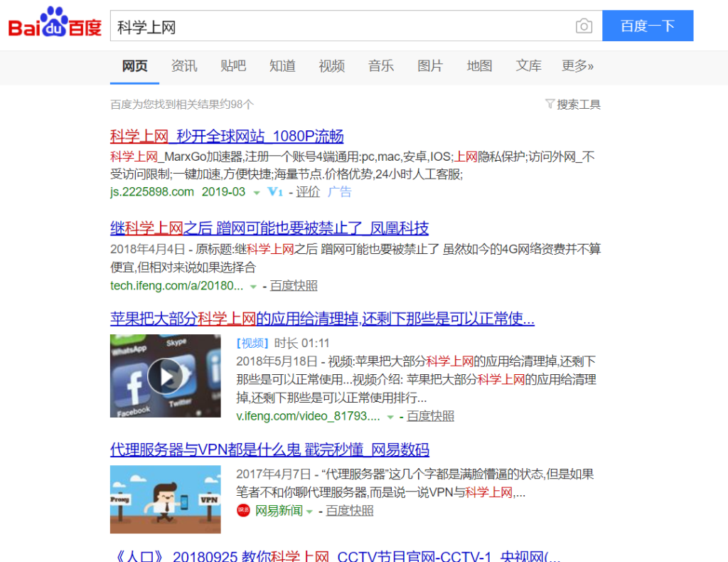The height and width of the screenshot is (562, 728).
Task: Click the js.2225898.com URL
Action: pyautogui.click(x=152, y=192)
